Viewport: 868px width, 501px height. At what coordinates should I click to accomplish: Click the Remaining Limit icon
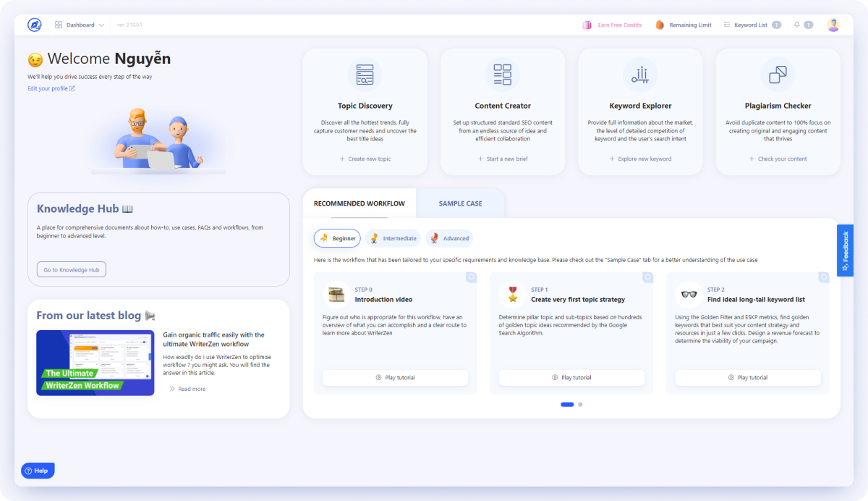pos(659,24)
